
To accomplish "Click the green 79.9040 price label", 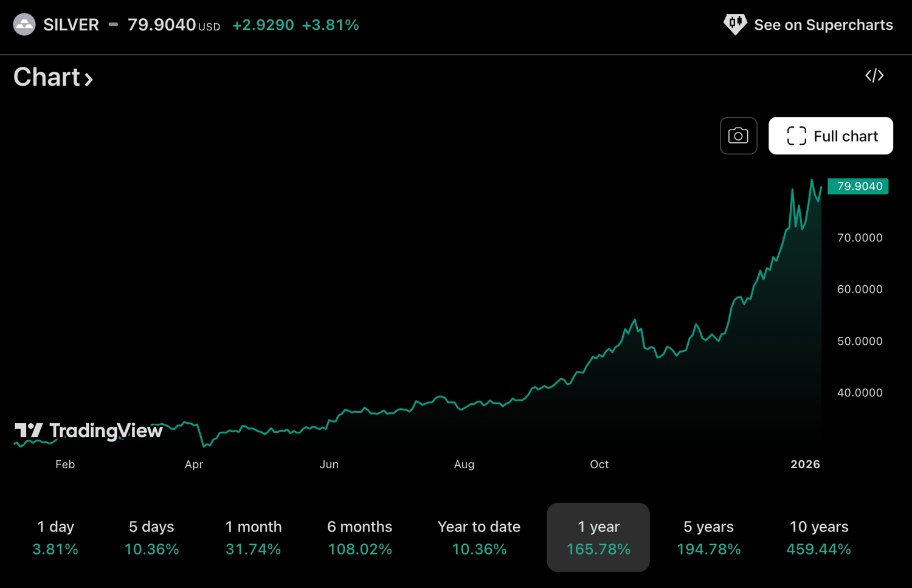I will 858,187.
